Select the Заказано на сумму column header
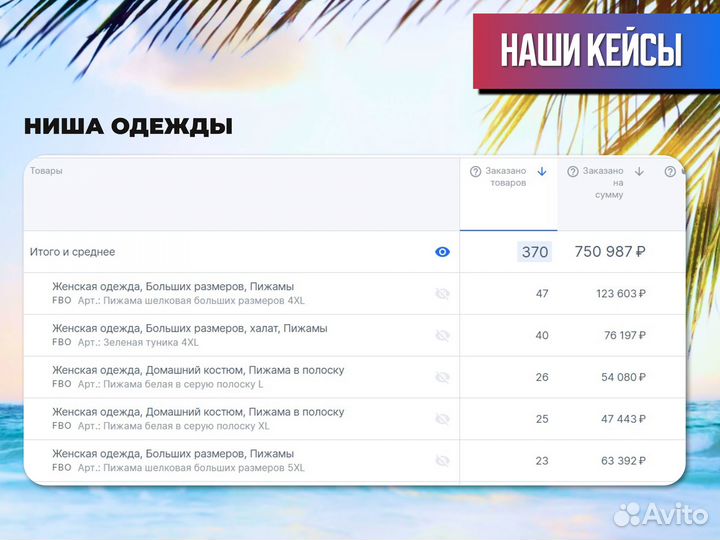Screen dimensions: 720x540 [606, 194]
